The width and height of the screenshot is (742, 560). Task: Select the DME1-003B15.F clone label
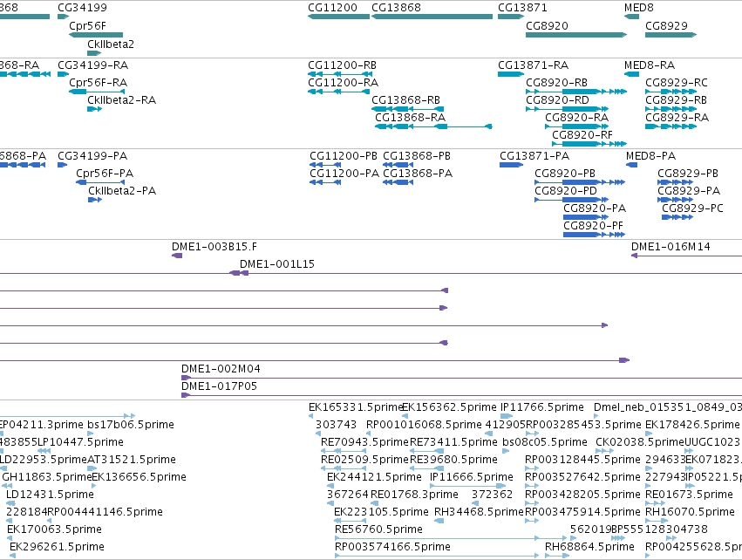(x=214, y=247)
